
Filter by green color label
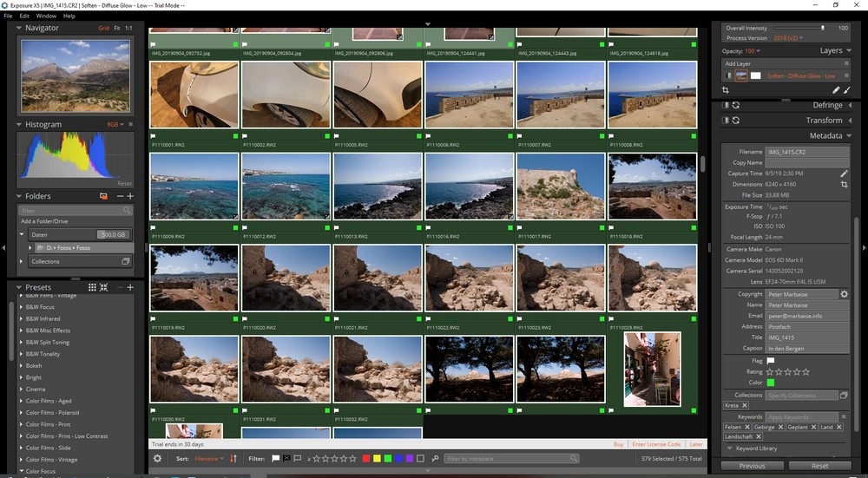click(388, 459)
